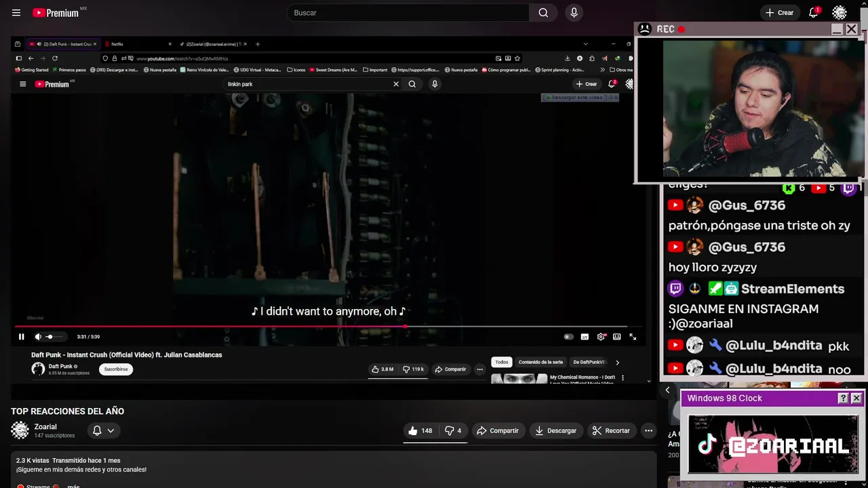Click the Suscribirse button

(x=116, y=369)
